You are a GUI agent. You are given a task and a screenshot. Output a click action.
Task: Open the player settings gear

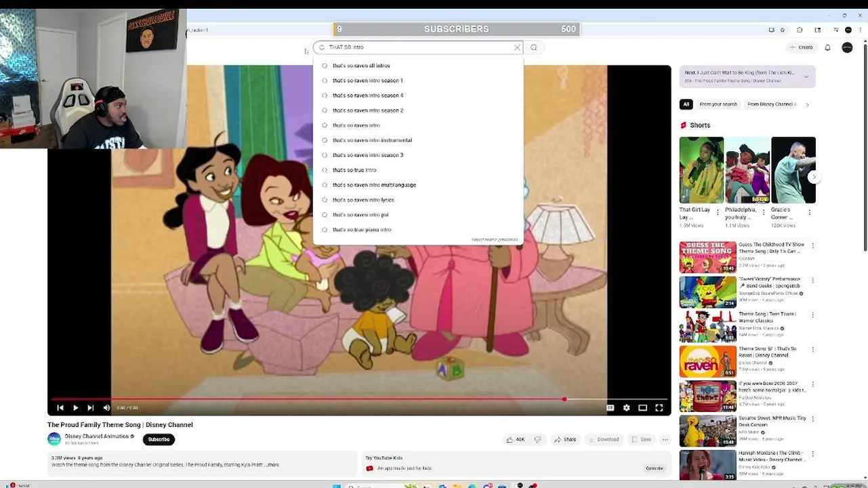[x=626, y=407]
